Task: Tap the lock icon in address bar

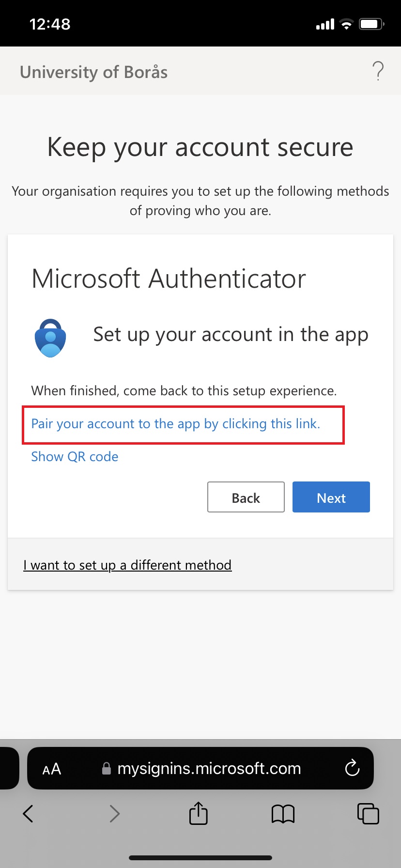Action: point(107,769)
